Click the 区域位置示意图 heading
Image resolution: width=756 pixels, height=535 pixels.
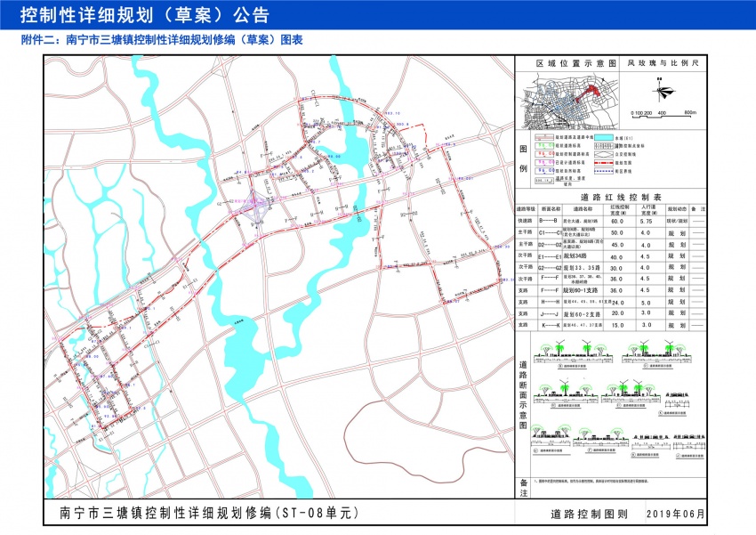pyautogui.click(x=576, y=63)
